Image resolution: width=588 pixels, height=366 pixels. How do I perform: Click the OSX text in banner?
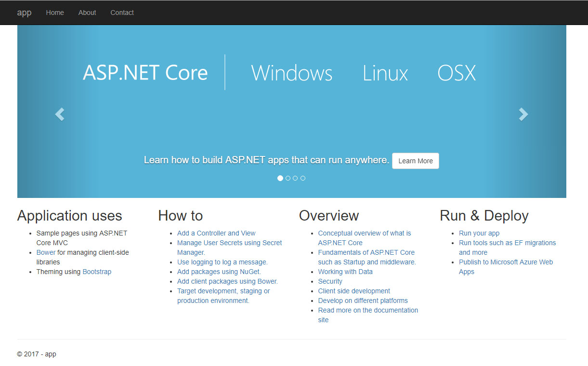[457, 73]
